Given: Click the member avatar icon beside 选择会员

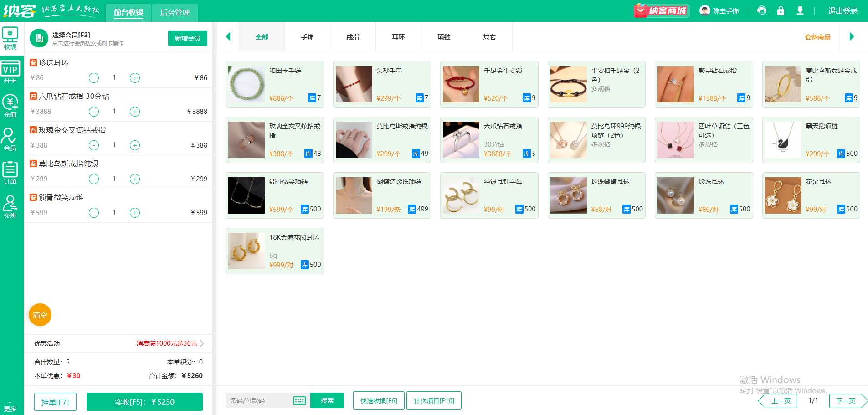Looking at the screenshot, I should tap(39, 38).
